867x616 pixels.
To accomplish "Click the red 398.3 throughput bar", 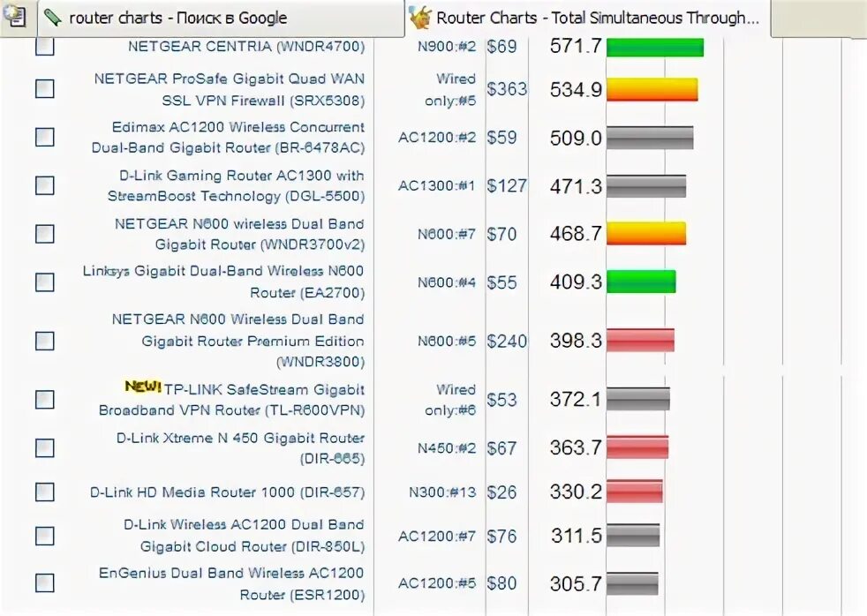I will click(640, 341).
